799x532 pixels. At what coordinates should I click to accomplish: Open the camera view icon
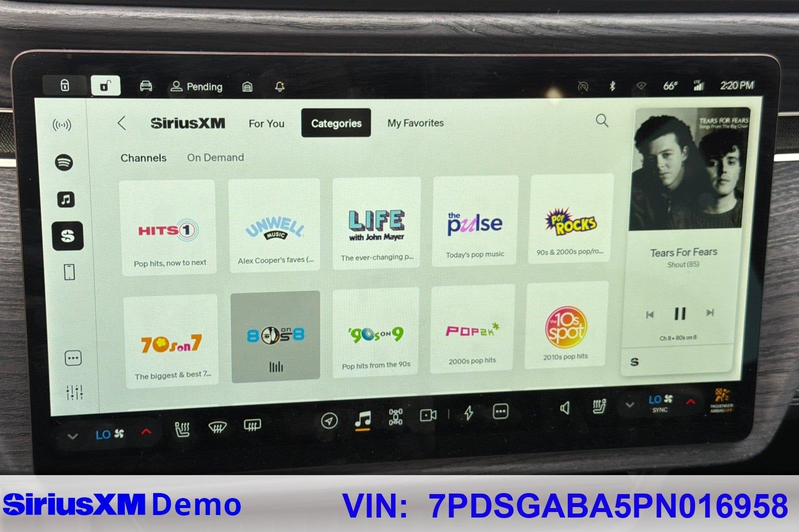(x=428, y=415)
